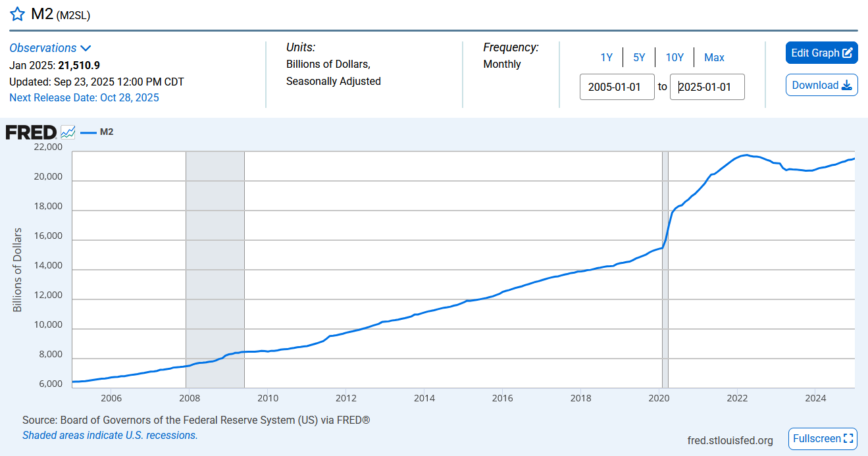
Task: Click the download arrow icon
Action: coord(846,86)
